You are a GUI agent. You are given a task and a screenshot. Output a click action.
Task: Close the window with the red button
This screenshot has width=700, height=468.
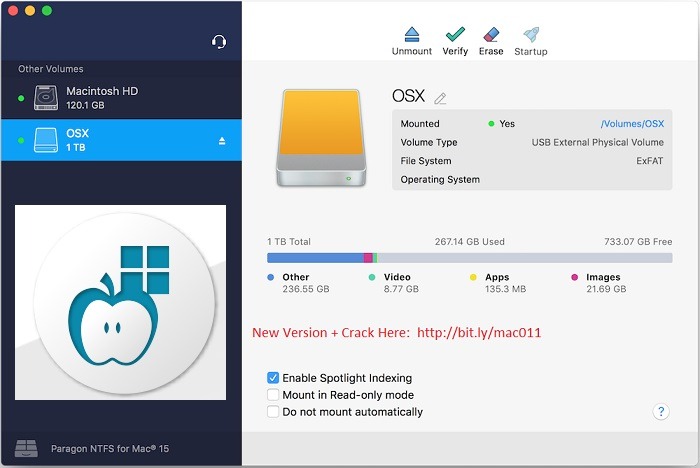click(x=13, y=10)
